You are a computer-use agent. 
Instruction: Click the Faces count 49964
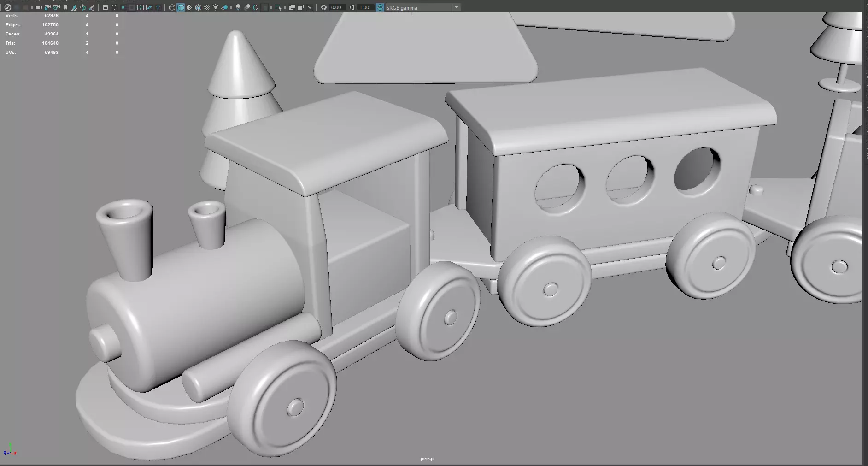[x=52, y=34]
